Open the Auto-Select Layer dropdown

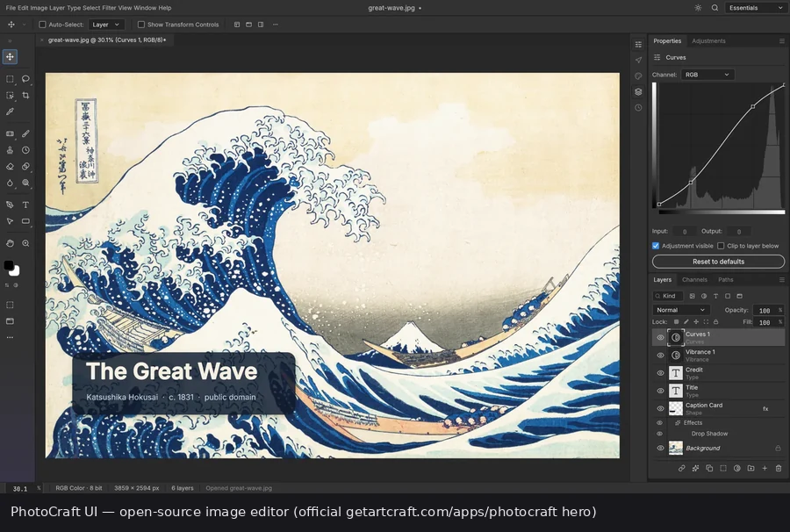[106, 25]
